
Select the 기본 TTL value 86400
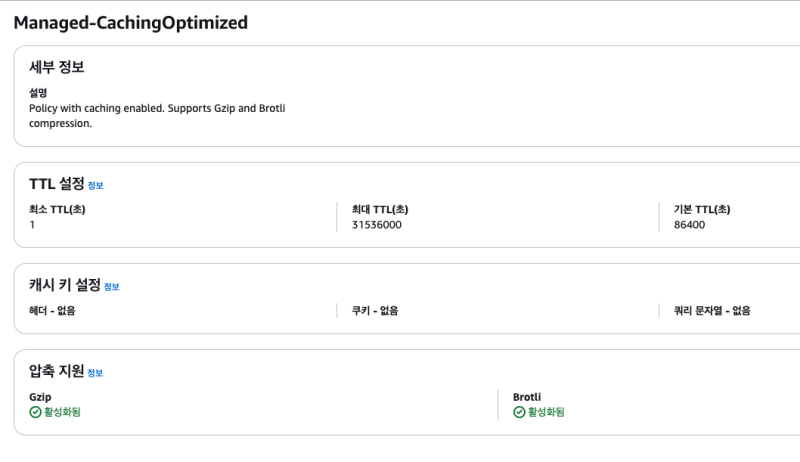690,225
